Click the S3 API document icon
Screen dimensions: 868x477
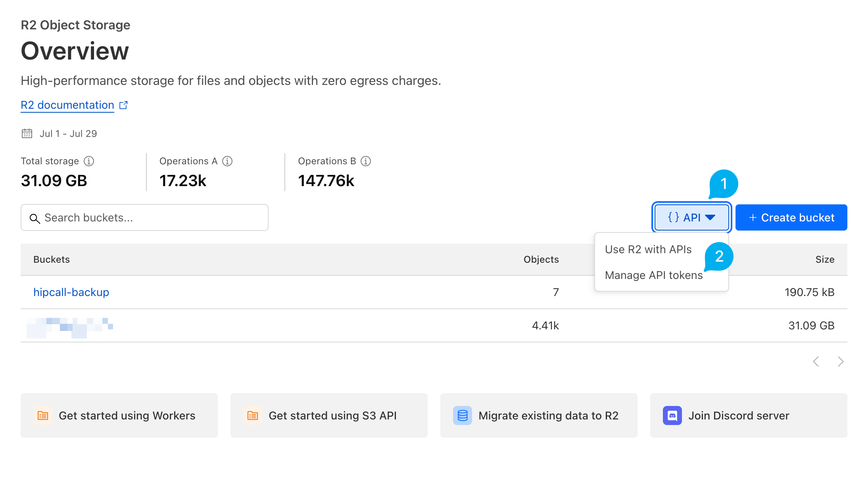(253, 415)
